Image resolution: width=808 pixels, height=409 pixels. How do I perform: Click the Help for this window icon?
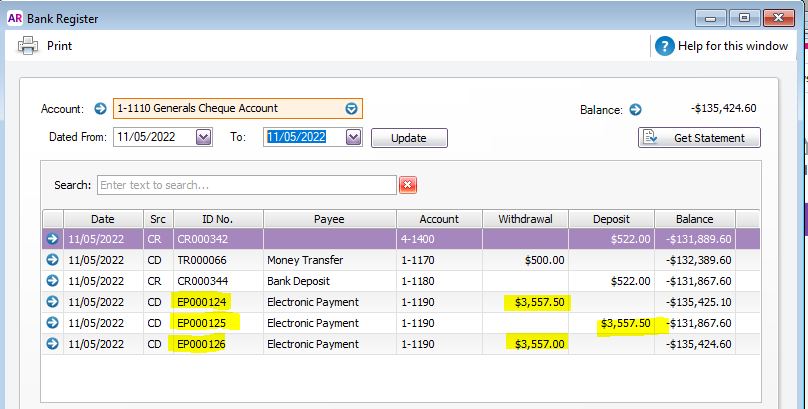[x=665, y=46]
